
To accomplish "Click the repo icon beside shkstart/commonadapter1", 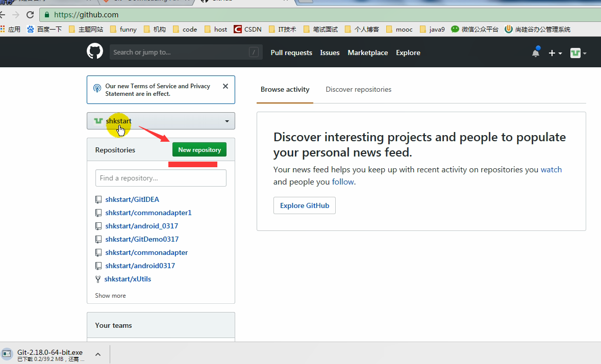I will tap(98, 213).
